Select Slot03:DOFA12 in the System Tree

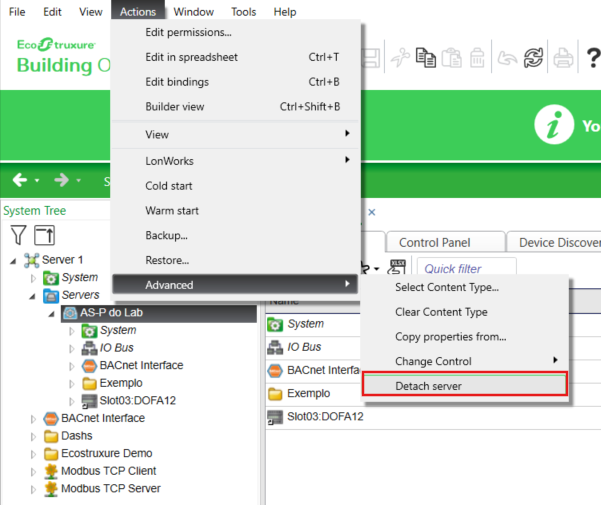point(138,400)
